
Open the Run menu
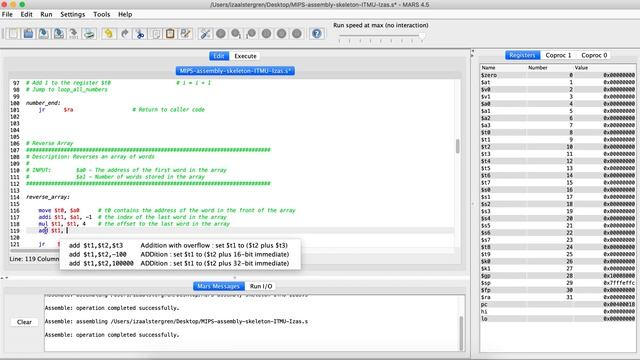click(x=46, y=14)
